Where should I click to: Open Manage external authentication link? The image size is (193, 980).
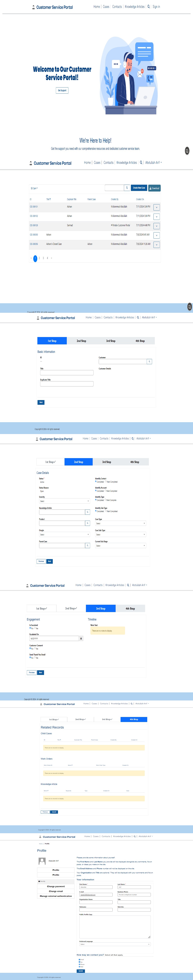(56, 896)
